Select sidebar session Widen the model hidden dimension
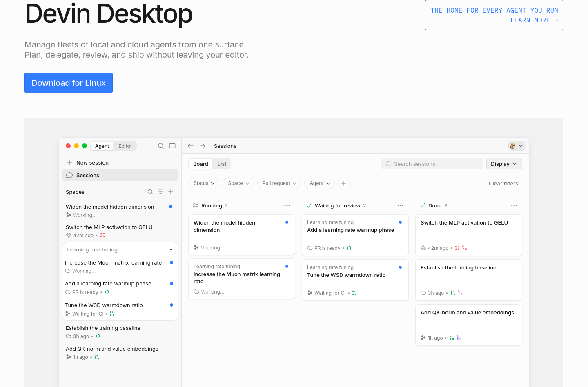Image resolution: width=588 pixels, height=387 pixels. [120, 211]
